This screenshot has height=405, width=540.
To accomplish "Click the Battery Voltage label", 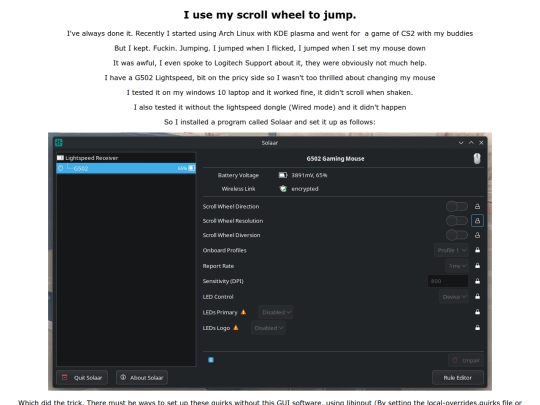I will point(238,175).
